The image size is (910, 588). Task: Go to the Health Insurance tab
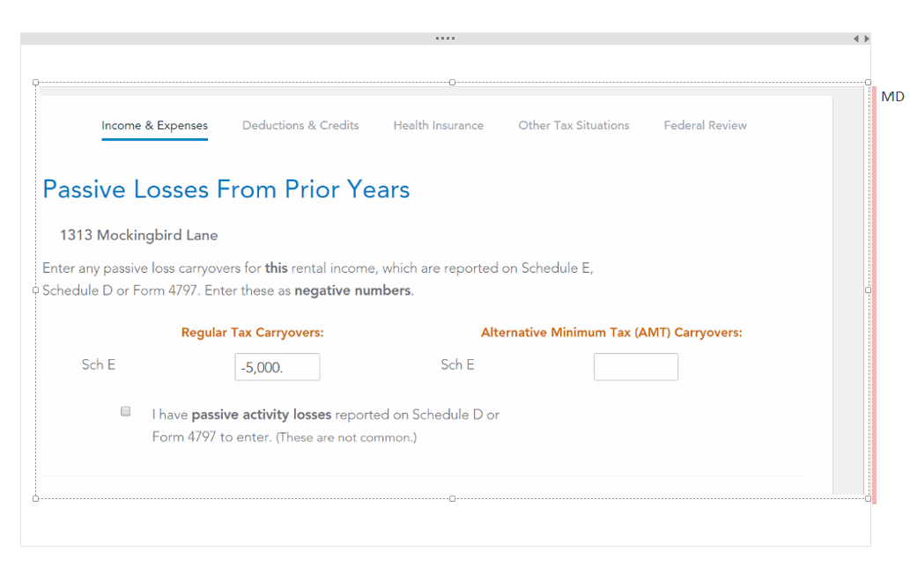coord(438,125)
